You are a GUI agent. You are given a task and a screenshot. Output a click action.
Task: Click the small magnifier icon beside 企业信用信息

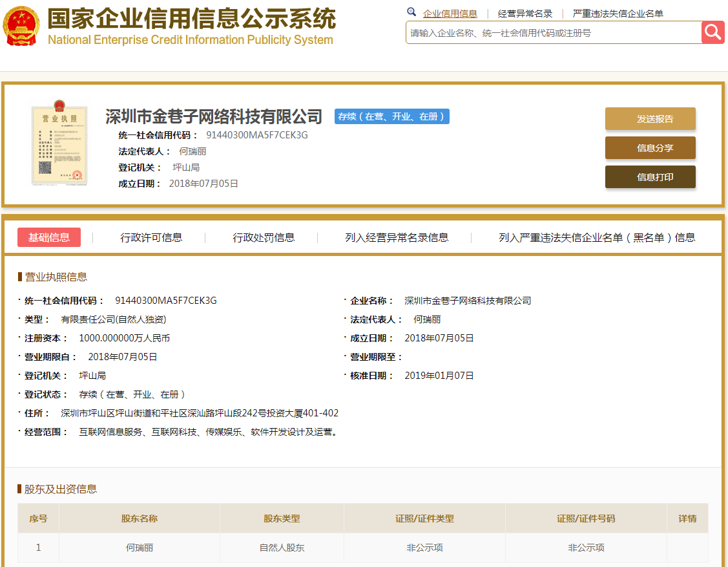(411, 12)
